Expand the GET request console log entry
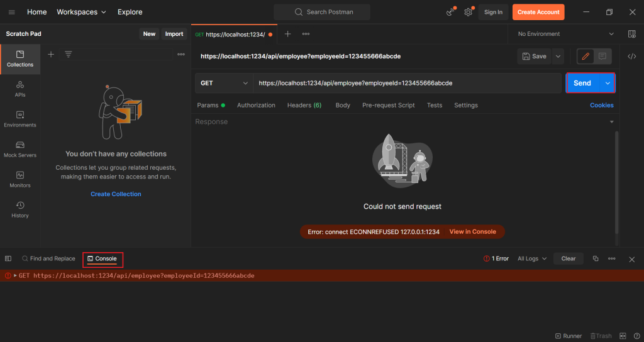644x342 pixels. 15,275
